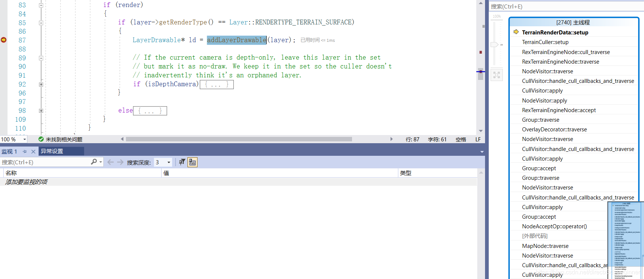Screen dimensions: 644x279
Task: Click the breakpoint marker on line 87
Action: click(4, 40)
